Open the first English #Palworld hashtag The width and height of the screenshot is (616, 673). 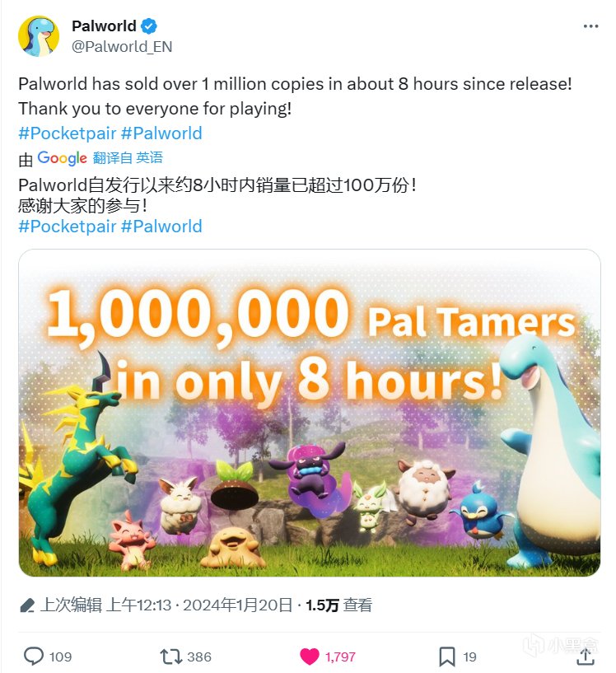[x=161, y=133]
